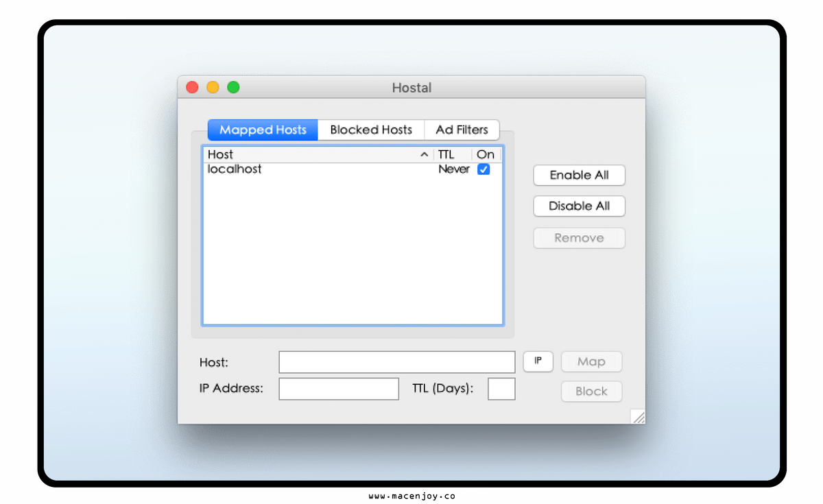Minimize the Hostal window

(213, 87)
